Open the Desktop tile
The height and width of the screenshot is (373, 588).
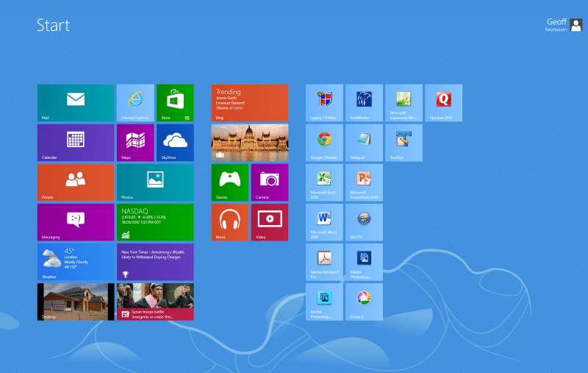point(76,302)
